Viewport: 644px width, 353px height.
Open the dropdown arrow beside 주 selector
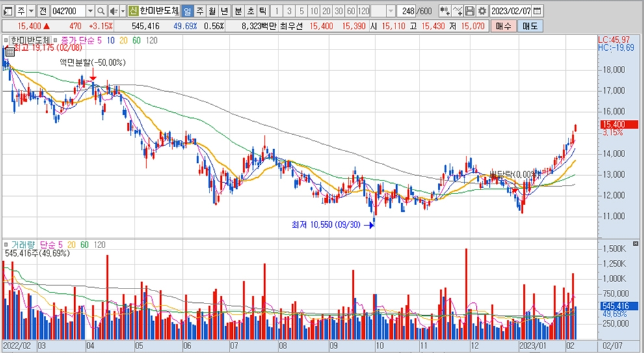pyautogui.click(x=31, y=11)
